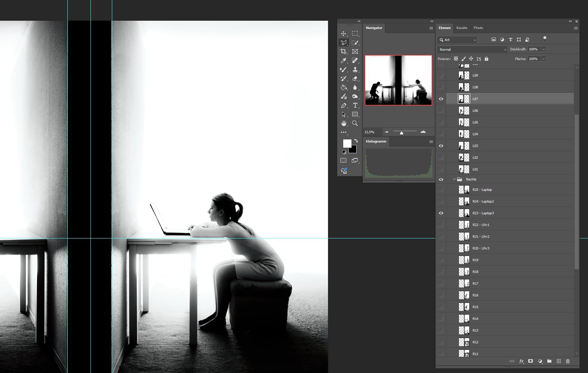Select the Horizontal Type tool
The height and width of the screenshot is (373, 588).
[x=355, y=105]
